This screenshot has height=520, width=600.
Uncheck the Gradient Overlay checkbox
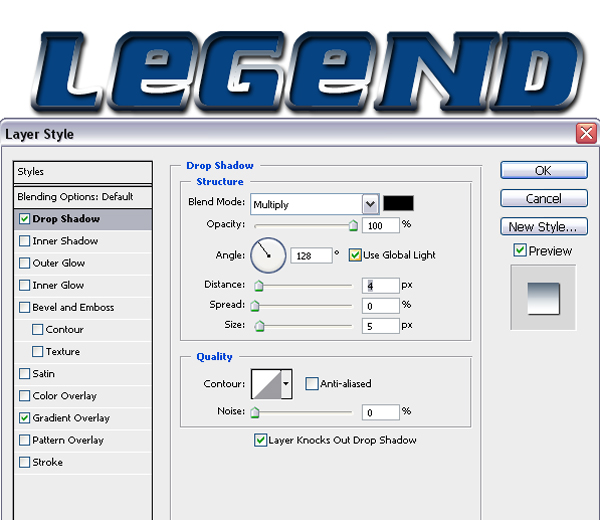coord(24,418)
